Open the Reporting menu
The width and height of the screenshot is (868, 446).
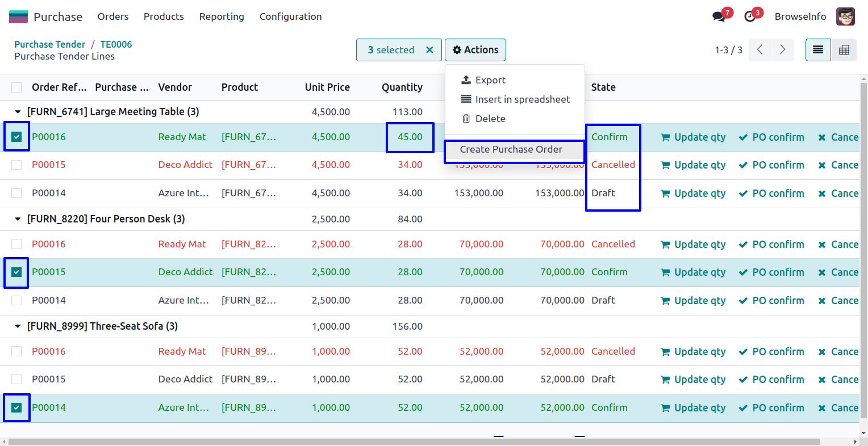coord(222,16)
